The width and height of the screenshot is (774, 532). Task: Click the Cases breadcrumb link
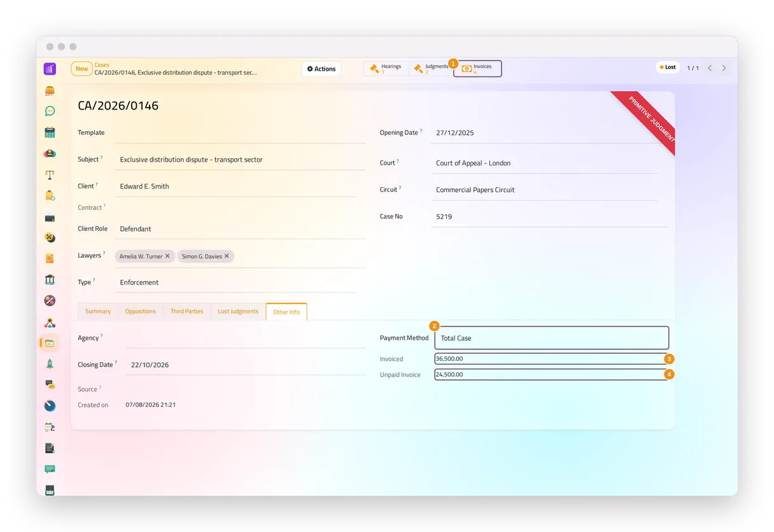102,65
